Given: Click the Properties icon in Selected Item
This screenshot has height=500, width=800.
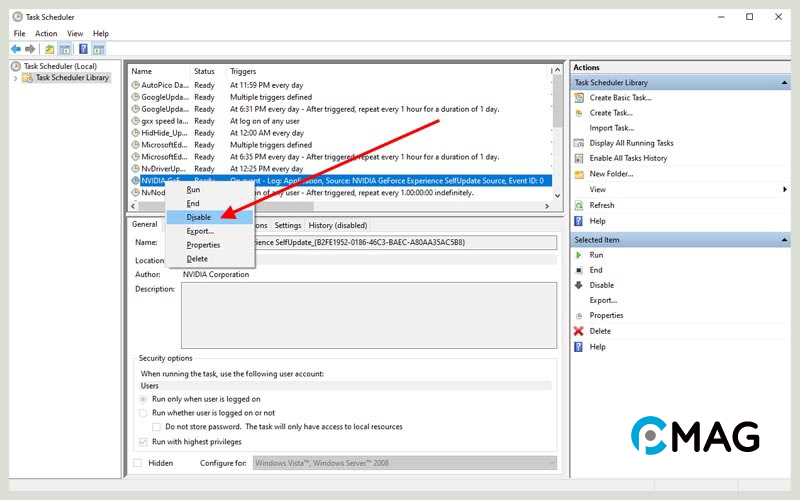Looking at the screenshot, I should click(x=579, y=316).
